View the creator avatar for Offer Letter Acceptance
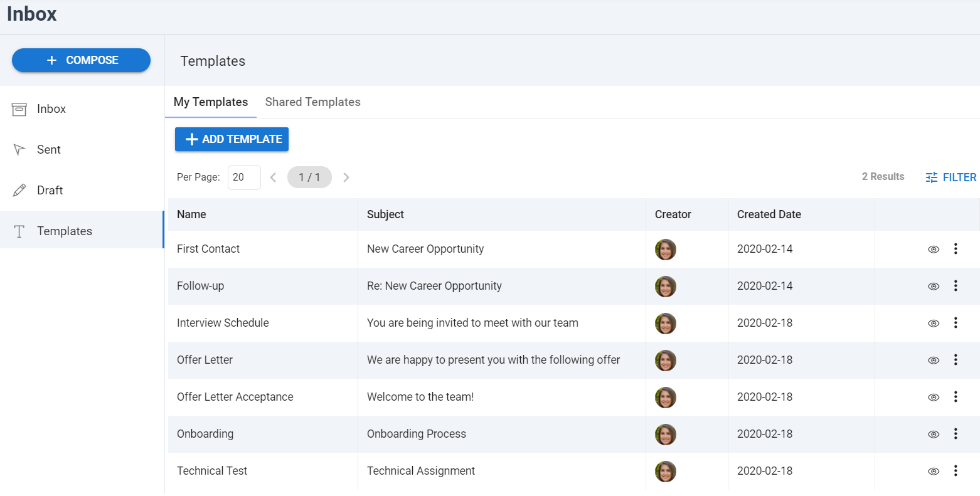This screenshot has width=980, height=496. coord(665,397)
